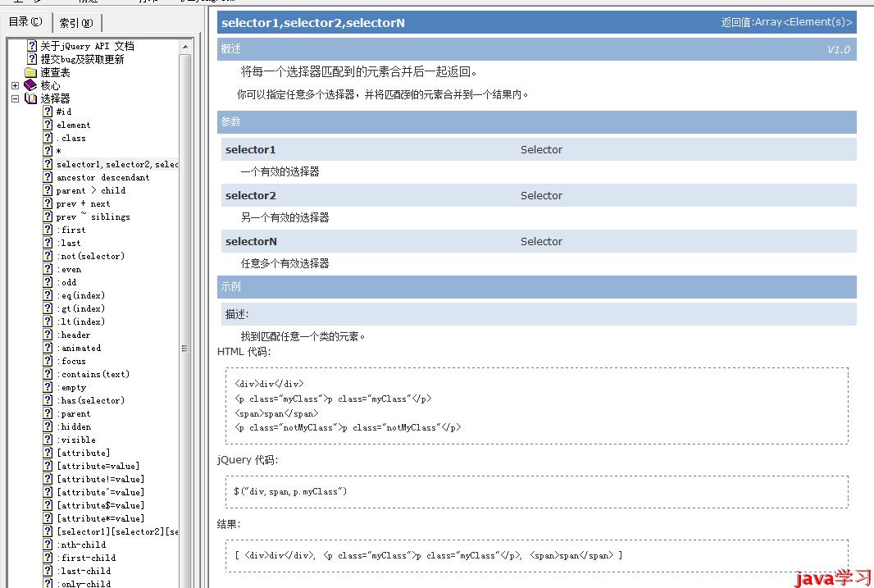This screenshot has height=588, width=874.
Task: Open the 关于jQuery API 文档 topic
Action: pyautogui.click(x=87, y=46)
